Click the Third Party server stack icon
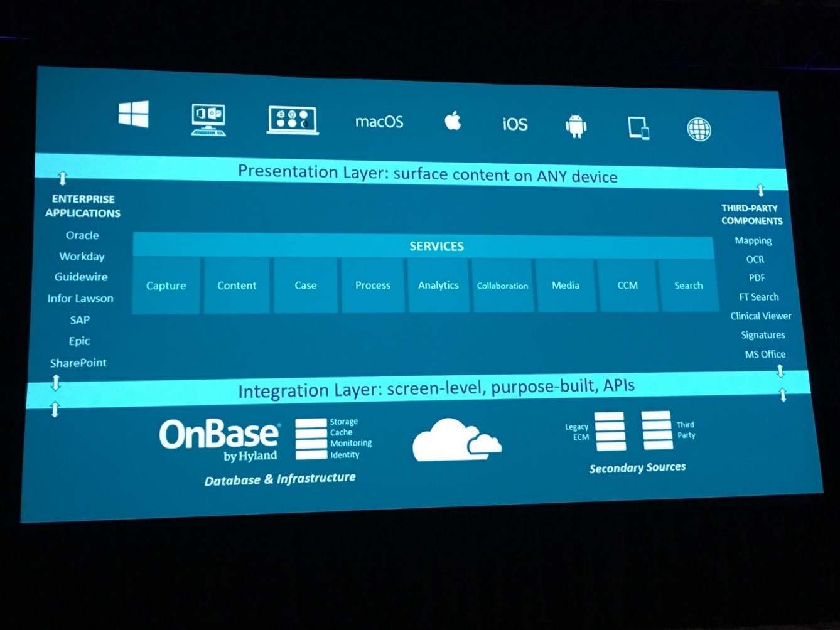Viewport: 840px width, 630px height. pyautogui.click(x=657, y=430)
